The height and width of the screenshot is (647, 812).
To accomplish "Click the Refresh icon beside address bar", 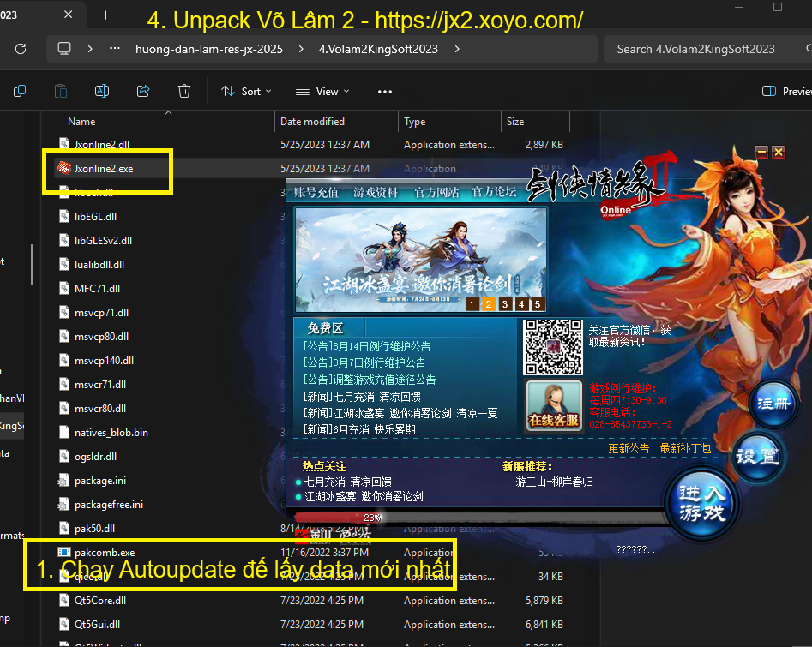I will point(20,49).
